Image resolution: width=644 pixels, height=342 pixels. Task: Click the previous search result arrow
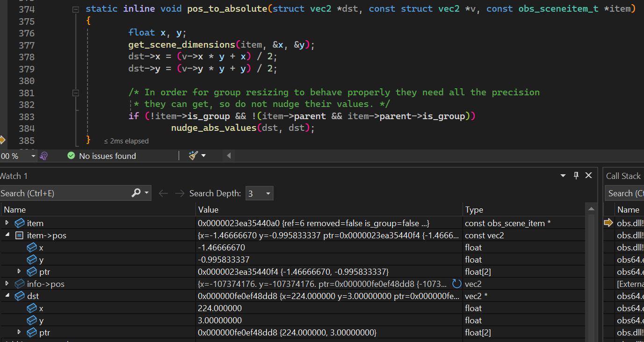tap(163, 193)
